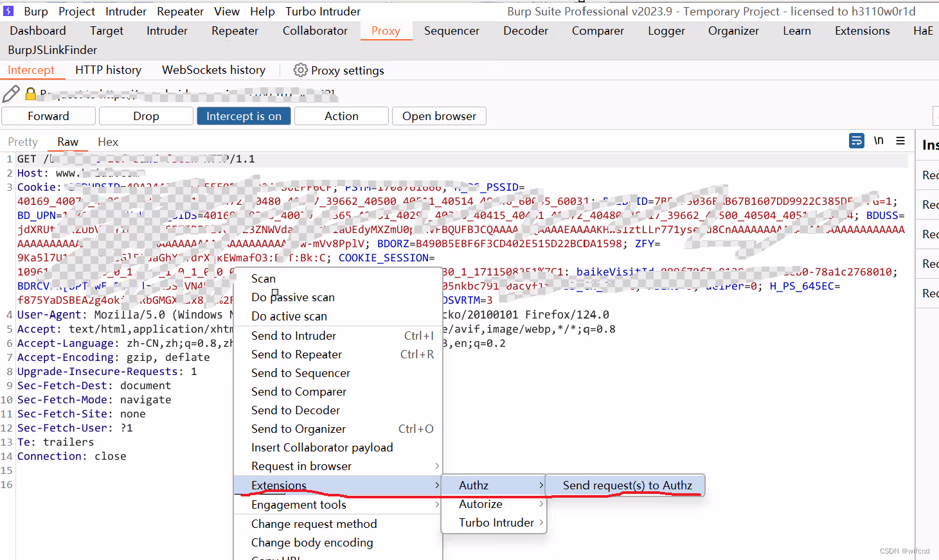This screenshot has width=939, height=560.
Task: Show non-printable characters \n icon
Action: click(879, 141)
